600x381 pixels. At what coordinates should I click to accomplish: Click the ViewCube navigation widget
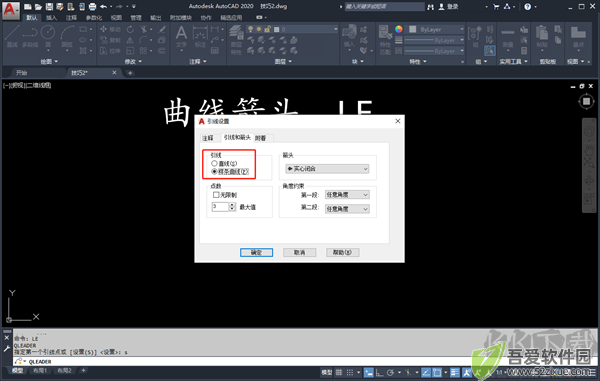[586, 101]
